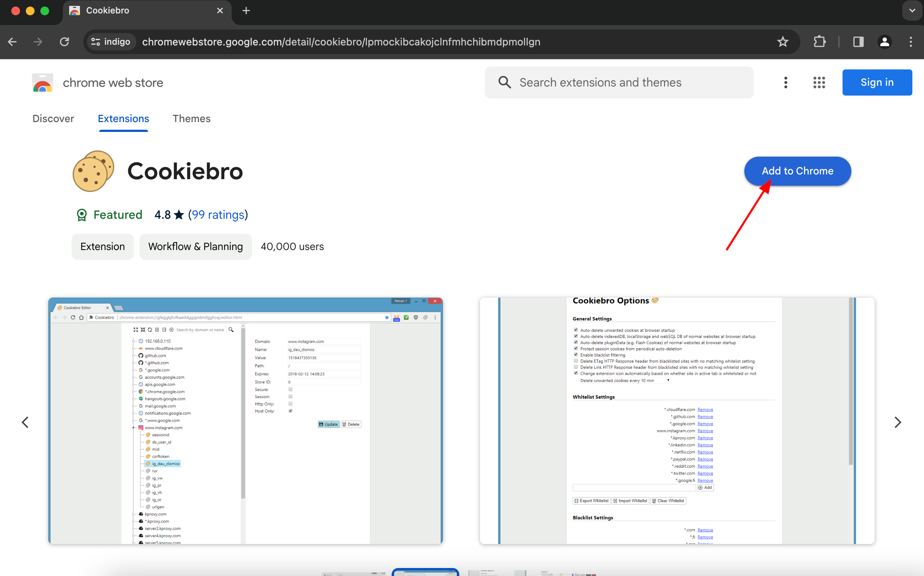This screenshot has width=924, height=576.
Task: Show previous screenshot with left arrow
Action: click(25, 422)
